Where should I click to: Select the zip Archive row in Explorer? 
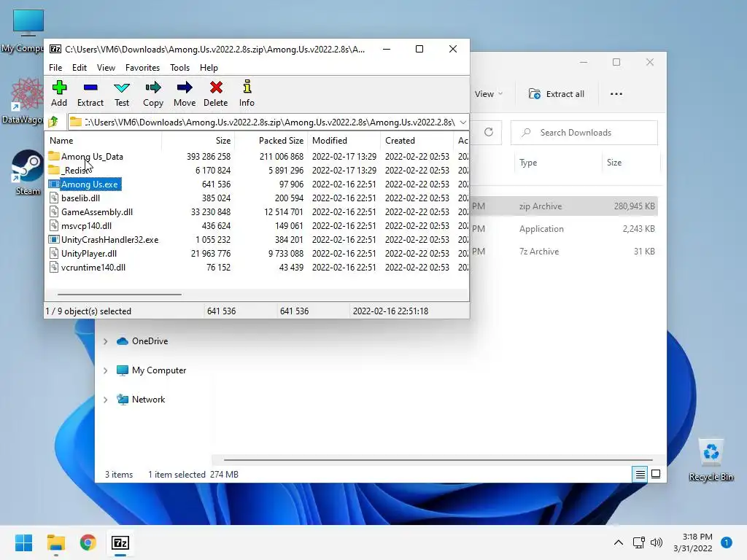564,206
